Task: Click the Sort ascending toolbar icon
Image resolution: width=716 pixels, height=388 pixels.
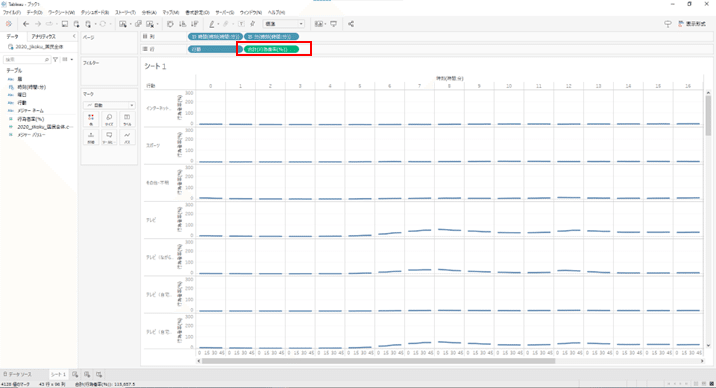Action: point(183,24)
